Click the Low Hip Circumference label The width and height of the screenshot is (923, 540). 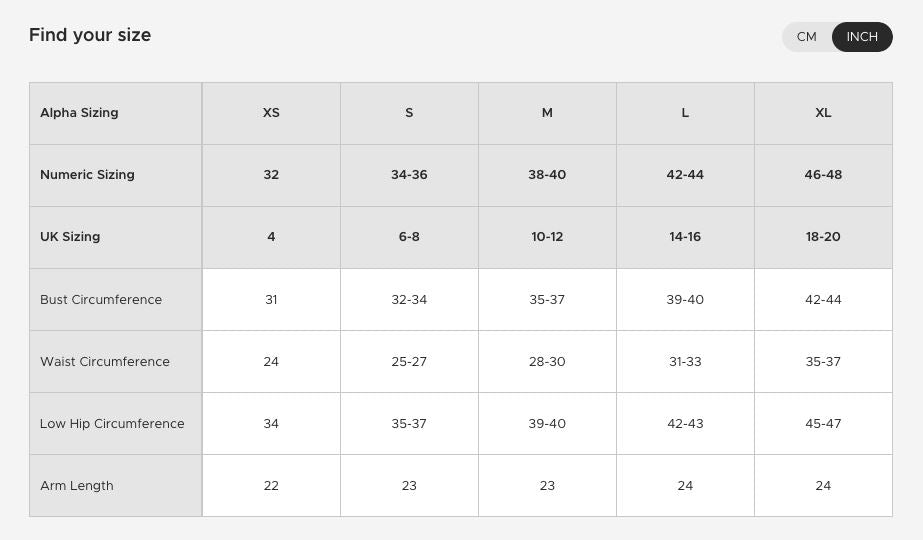coord(112,424)
